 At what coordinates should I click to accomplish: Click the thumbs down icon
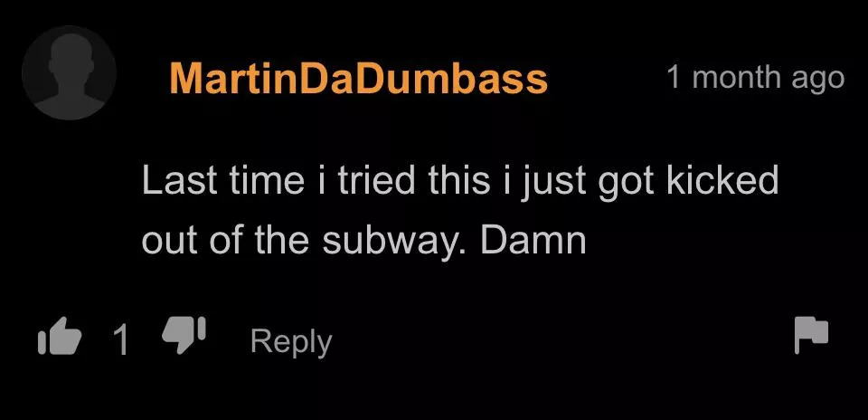[x=184, y=335]
